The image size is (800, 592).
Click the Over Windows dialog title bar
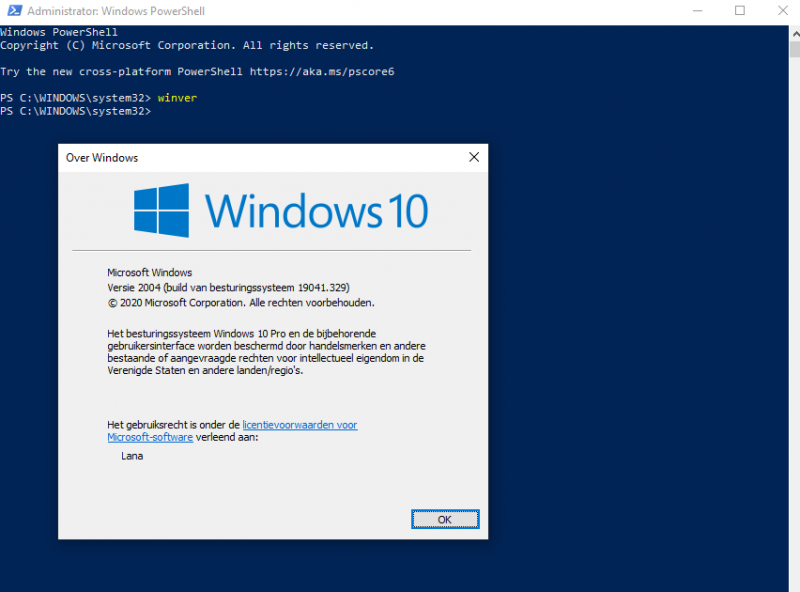250,157
